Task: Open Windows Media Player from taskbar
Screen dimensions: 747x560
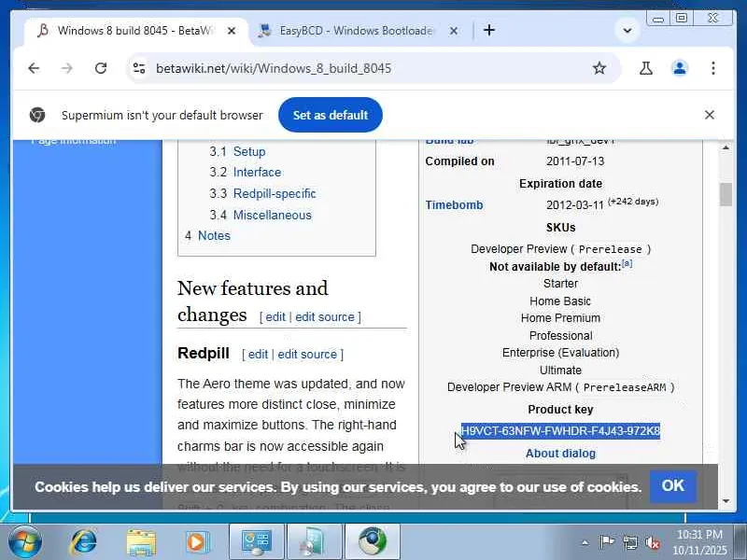Action: [x=196, y=542]
